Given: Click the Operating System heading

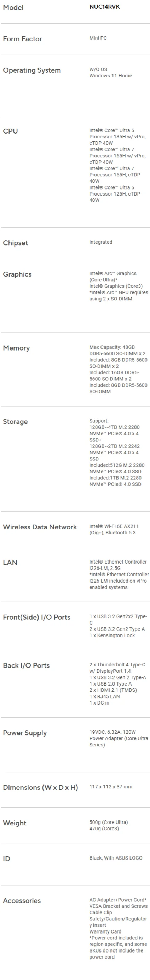Looking at the screenshot, I should [x=32, y=70].
